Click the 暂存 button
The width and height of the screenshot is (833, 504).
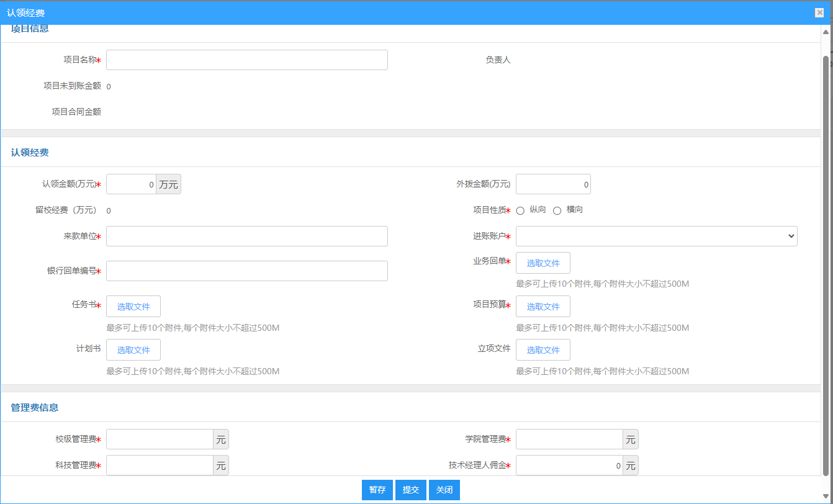coord(377,490)
